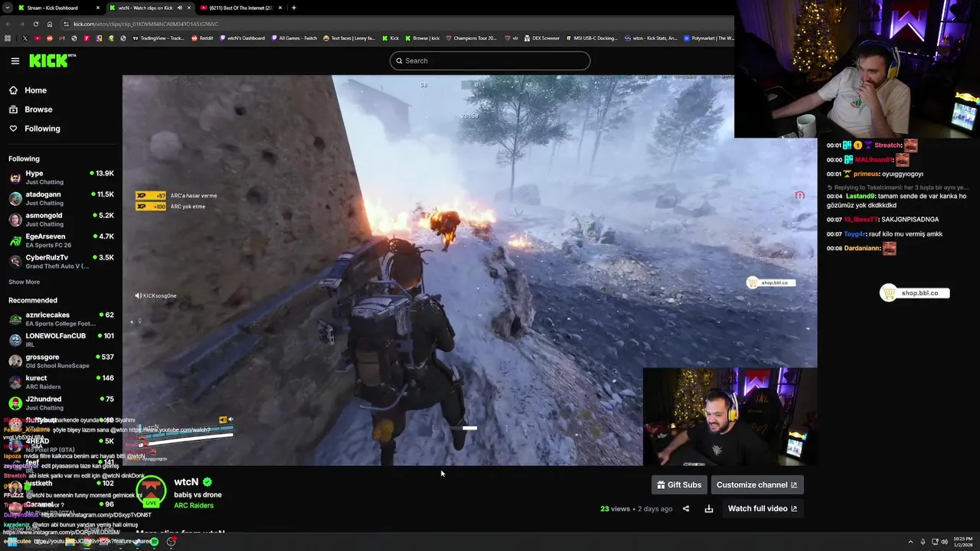Open wtcN's Dashboard bookmark
Screen dimensions: 980x551
point(242,38)
